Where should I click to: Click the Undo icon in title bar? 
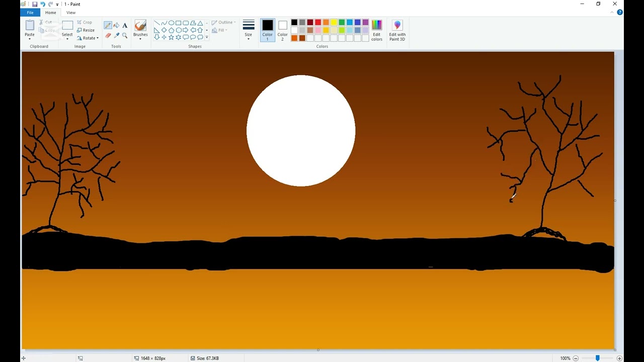pyautogui.click(x=43, y=4)
